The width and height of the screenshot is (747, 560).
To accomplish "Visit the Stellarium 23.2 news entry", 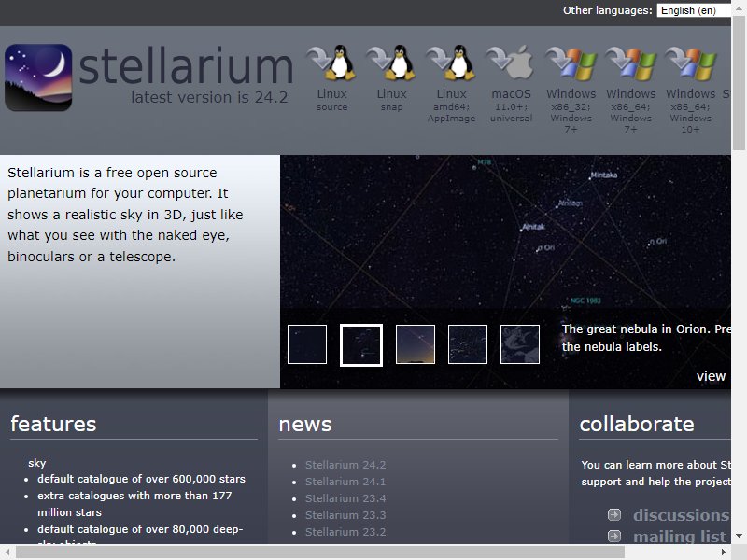I will tap(345, 532).
